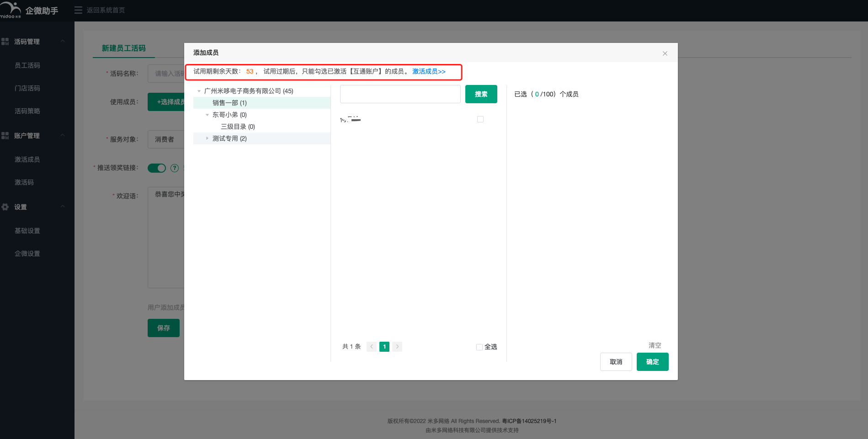Open 活码策略 menu item
The width and height of the screenshot is (868, 439).
click(x=27, y=111)
